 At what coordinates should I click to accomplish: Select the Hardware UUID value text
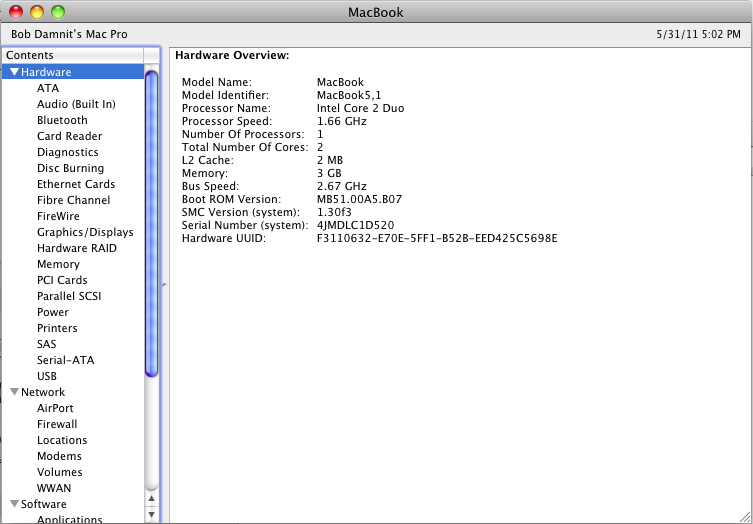pos(436,238)
